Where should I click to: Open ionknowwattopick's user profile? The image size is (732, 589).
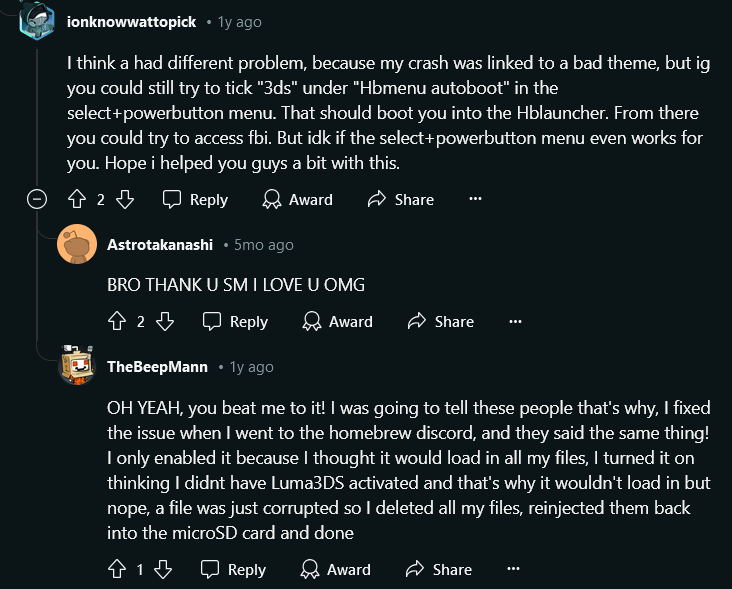point(131,21)
